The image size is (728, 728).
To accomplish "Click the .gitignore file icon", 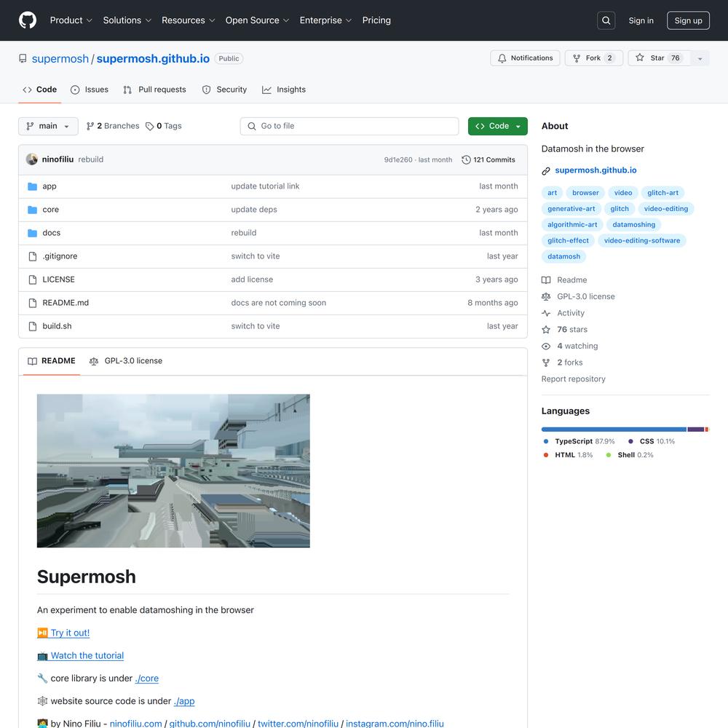I will (33, 256).
